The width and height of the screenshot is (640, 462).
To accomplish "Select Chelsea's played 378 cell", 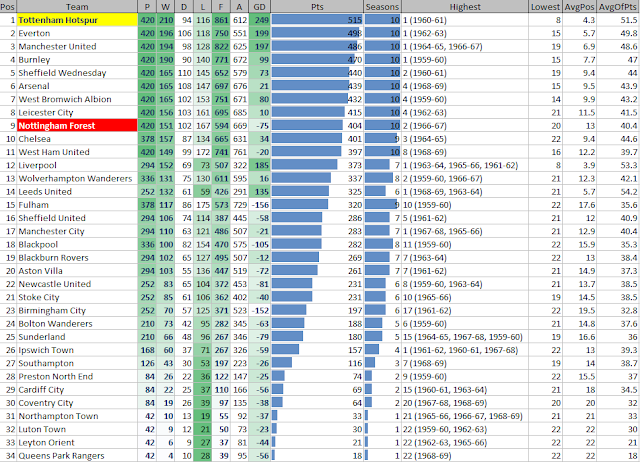I will tap(147, 139).
